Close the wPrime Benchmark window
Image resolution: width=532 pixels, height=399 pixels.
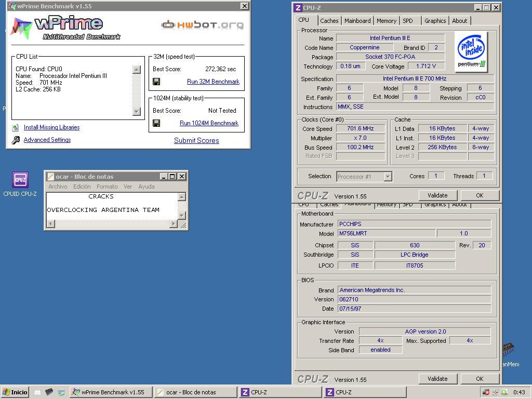pyautogui.click(x=244, y=6)
